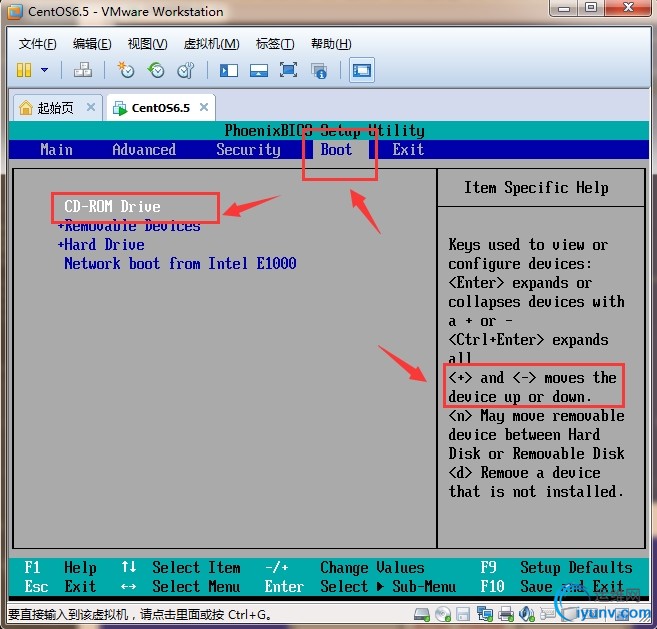Screen dimensions: 657x629
Task: Toggle the library sidebar view icon
Action: coord(229,70)
